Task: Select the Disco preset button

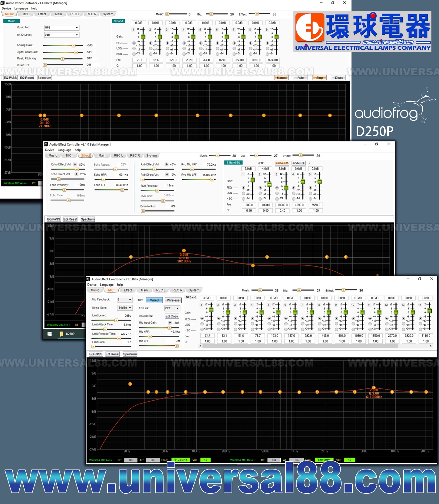Action: point(339,78)
